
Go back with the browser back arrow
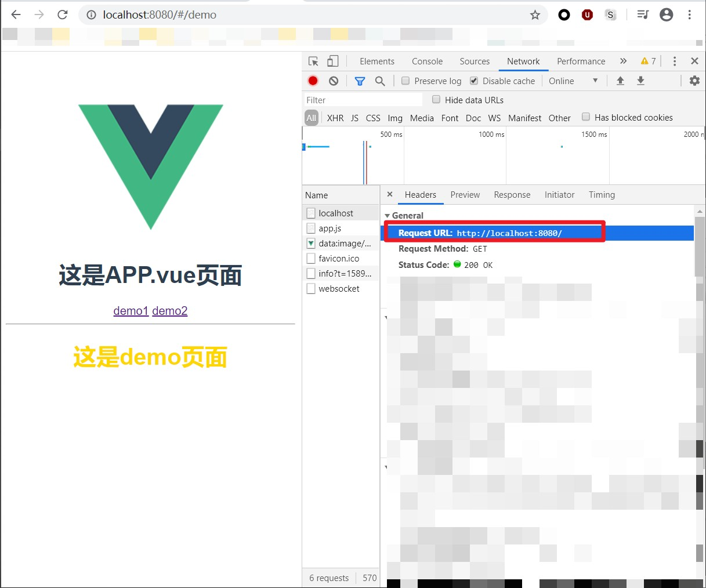[16, 14]
